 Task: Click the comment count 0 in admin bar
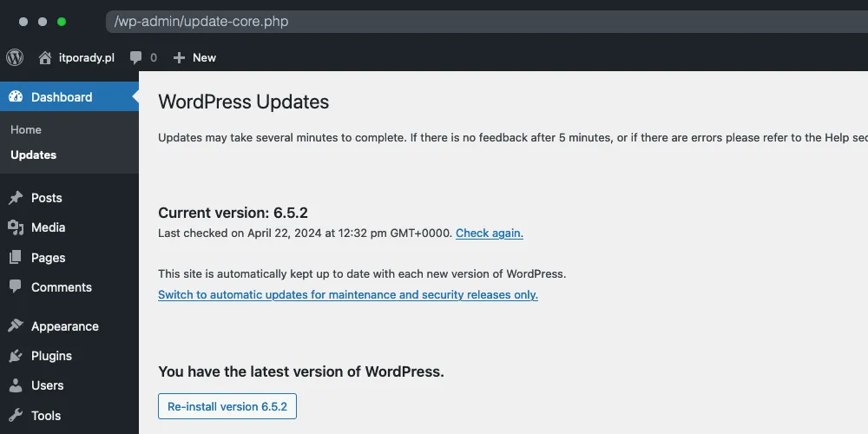(x=154, y=57)
